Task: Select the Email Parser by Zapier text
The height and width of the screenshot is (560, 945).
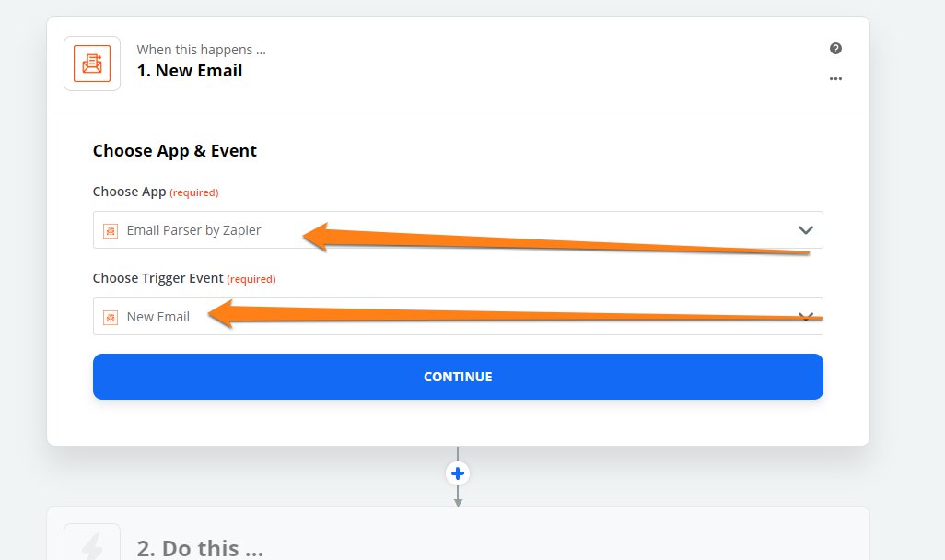Action: pos(193,230)
